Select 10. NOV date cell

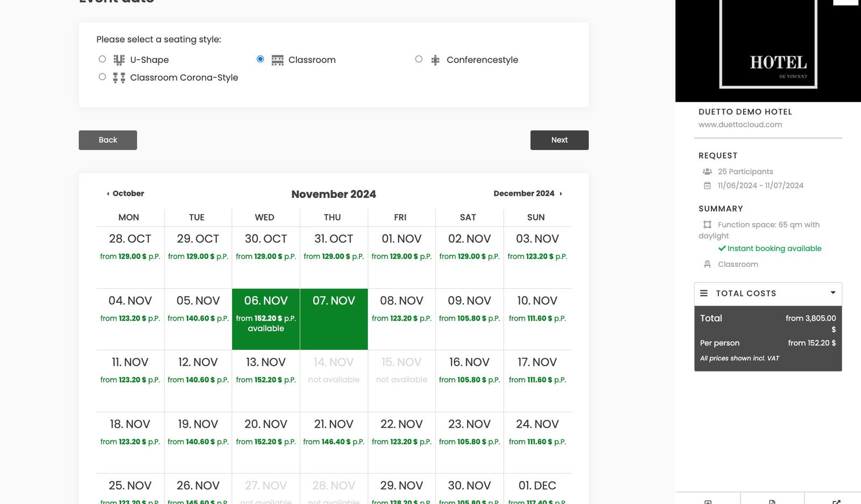[537, 319]
